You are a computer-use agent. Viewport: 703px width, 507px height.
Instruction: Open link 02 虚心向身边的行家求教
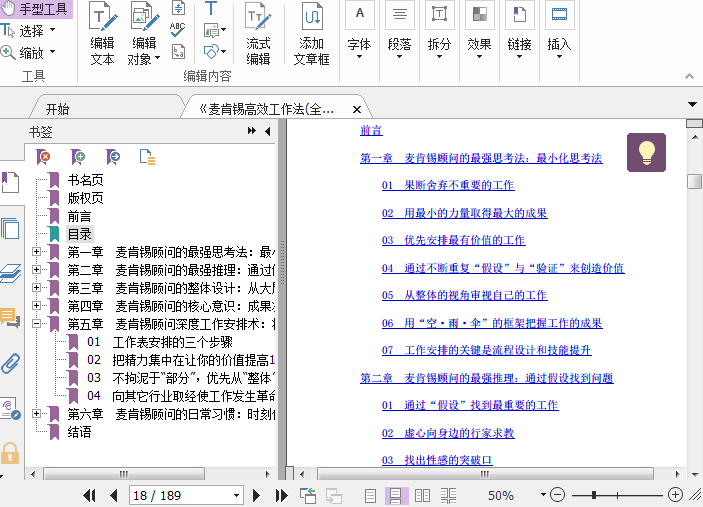[x=448, y=433]
